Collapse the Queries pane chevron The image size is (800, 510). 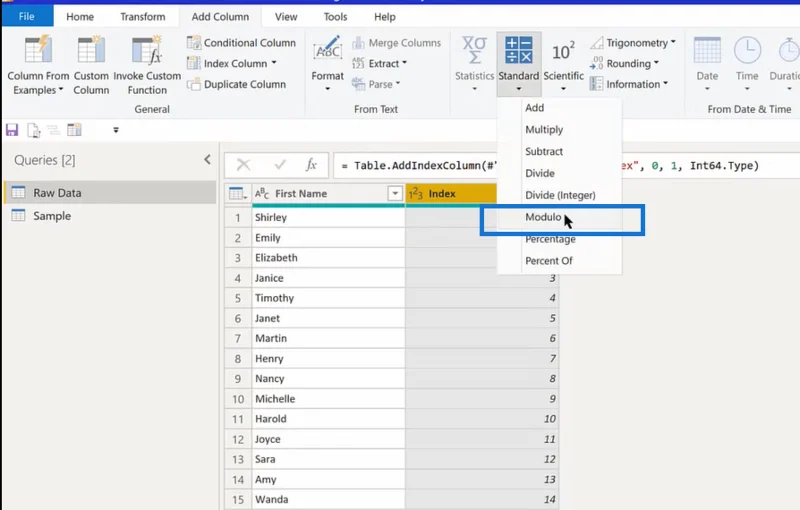click(x=207, y=160)
